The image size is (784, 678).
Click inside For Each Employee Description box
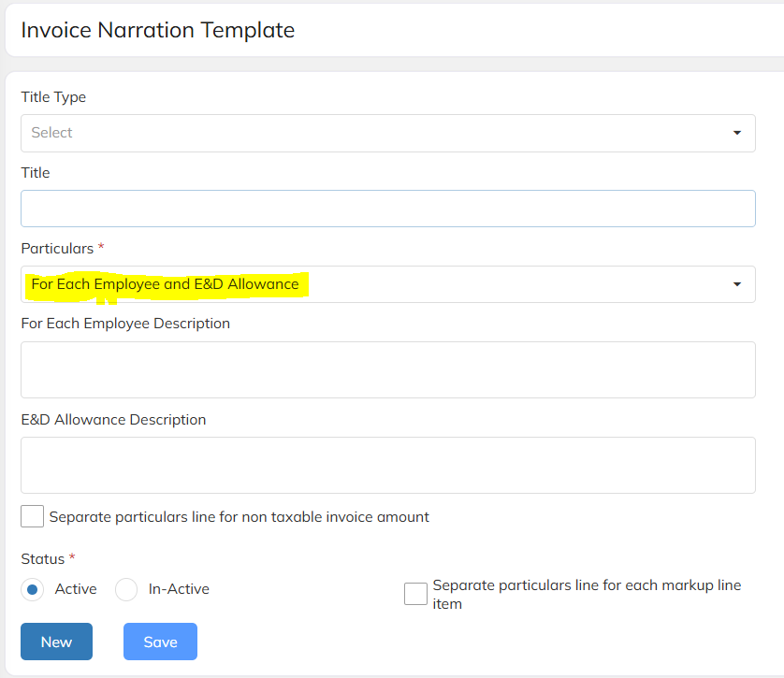(388, 369)
